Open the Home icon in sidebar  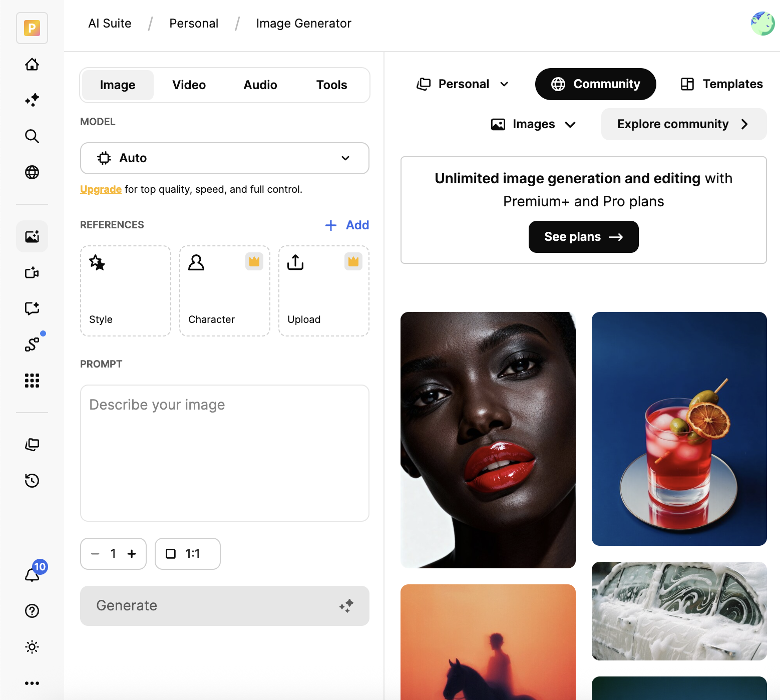point(32,64)
